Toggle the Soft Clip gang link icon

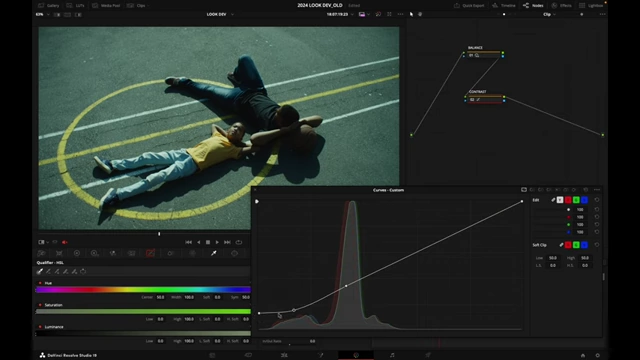click(561, 245)
